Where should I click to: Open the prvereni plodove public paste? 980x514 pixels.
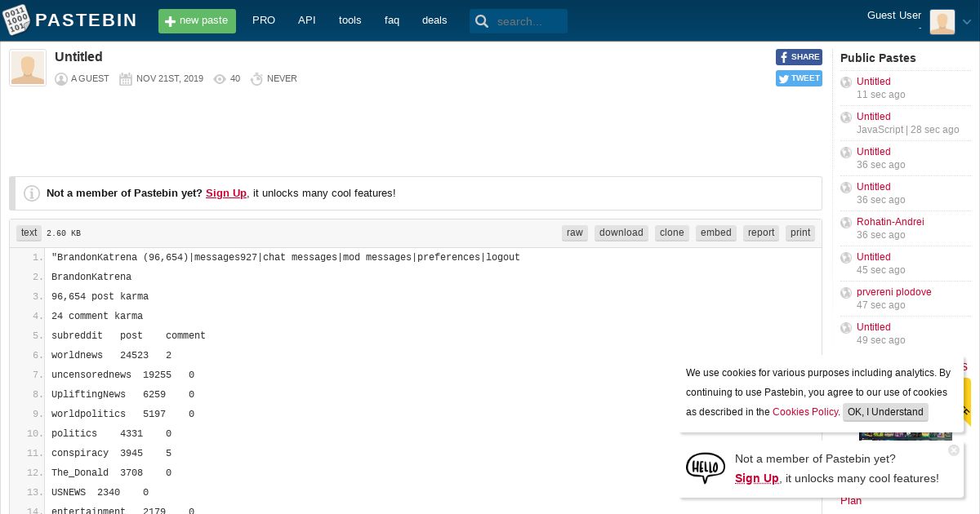pyautogui.click(x=893, y=292)
